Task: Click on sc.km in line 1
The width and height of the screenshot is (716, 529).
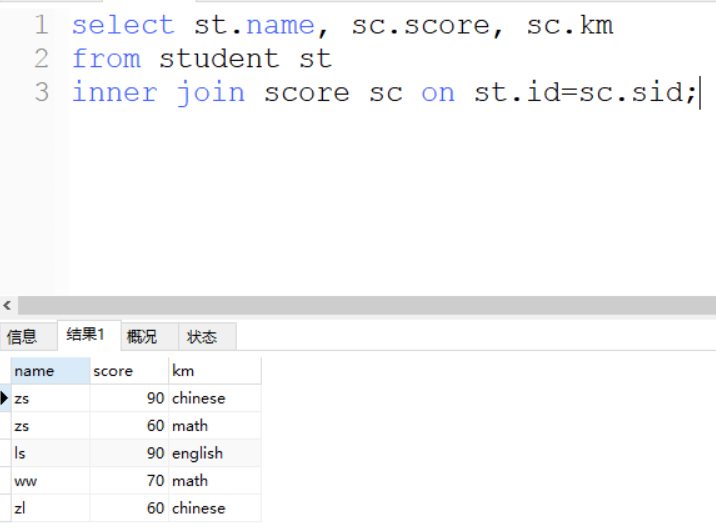Action: pyautogui.click(x=570, y=25)
